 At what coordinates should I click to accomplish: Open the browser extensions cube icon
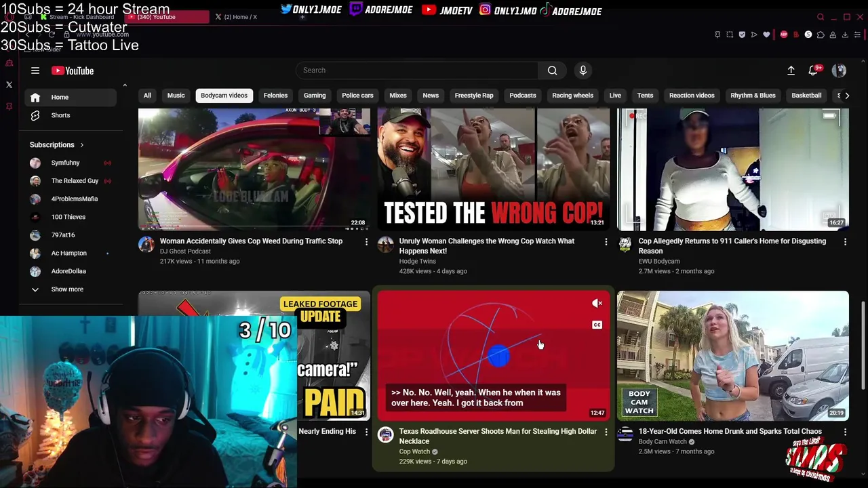821,35
